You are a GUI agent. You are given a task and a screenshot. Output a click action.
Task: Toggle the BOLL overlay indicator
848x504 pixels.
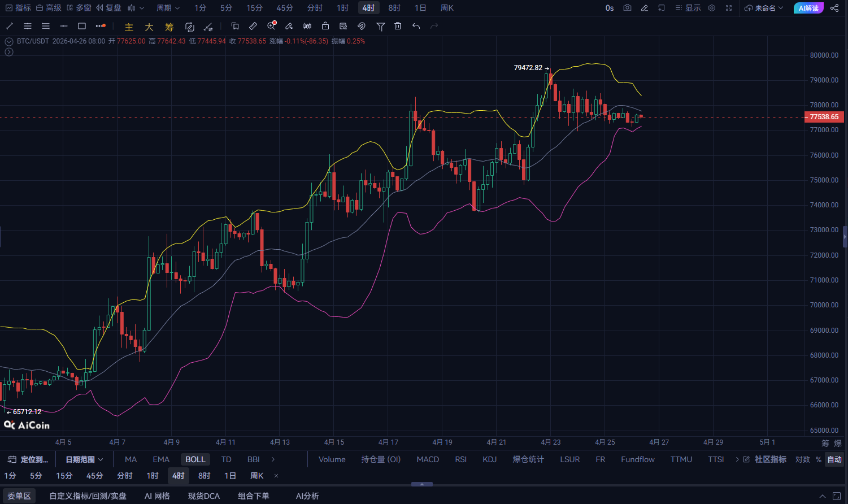195,459
